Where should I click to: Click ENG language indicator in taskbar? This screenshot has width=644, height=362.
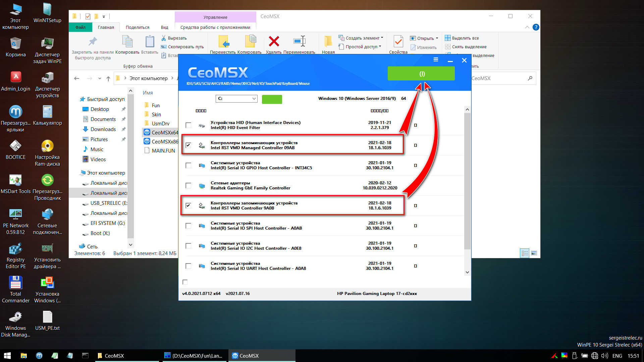coord(617,356)
